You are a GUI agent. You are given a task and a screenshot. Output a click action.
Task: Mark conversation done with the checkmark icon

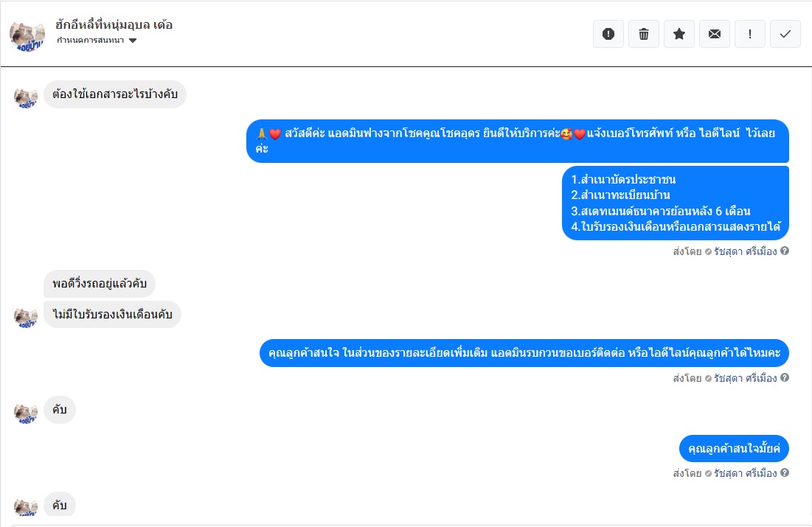pyautogui.click(x=785, y=34)
